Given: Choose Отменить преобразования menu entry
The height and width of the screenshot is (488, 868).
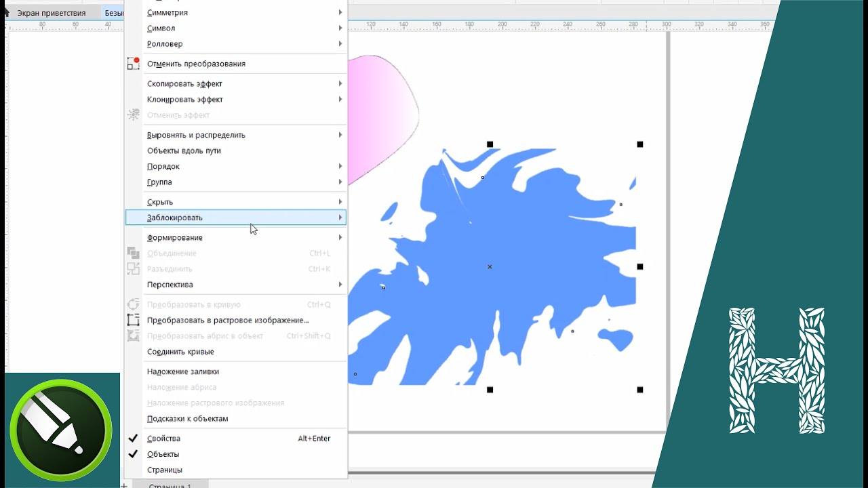Looking at the screenshot, I should [x=235, y=64].
